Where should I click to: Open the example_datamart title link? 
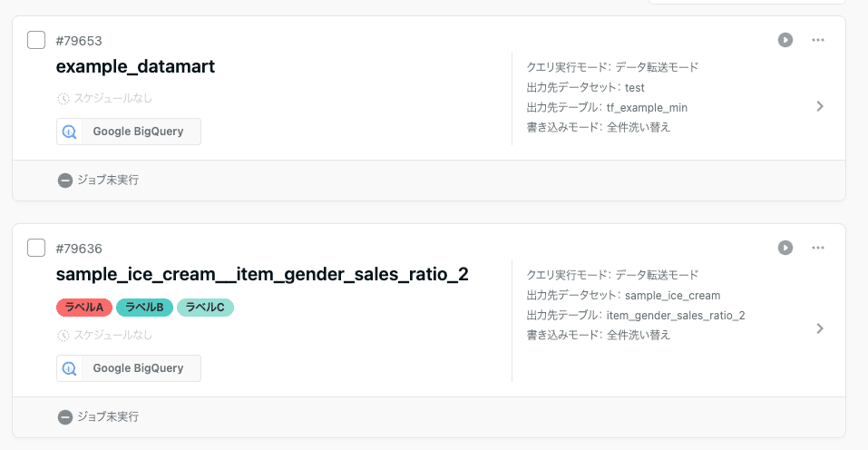tap(135, 66)
